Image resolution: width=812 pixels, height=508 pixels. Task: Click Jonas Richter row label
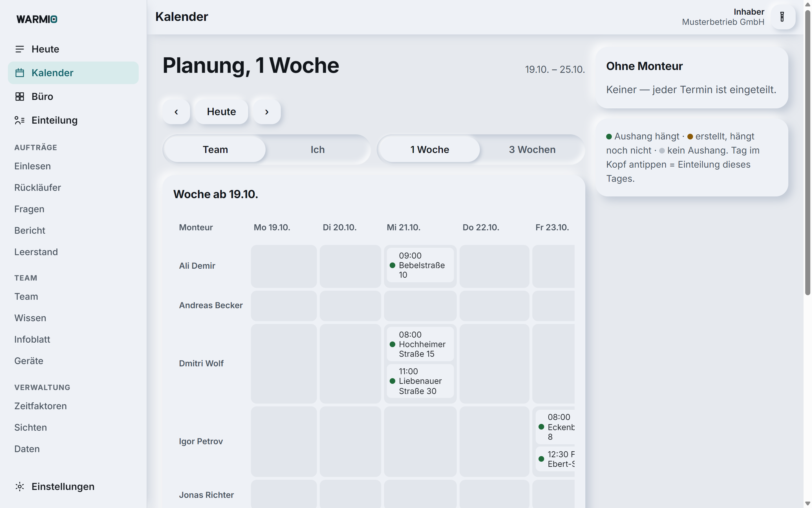click(206, 495)
